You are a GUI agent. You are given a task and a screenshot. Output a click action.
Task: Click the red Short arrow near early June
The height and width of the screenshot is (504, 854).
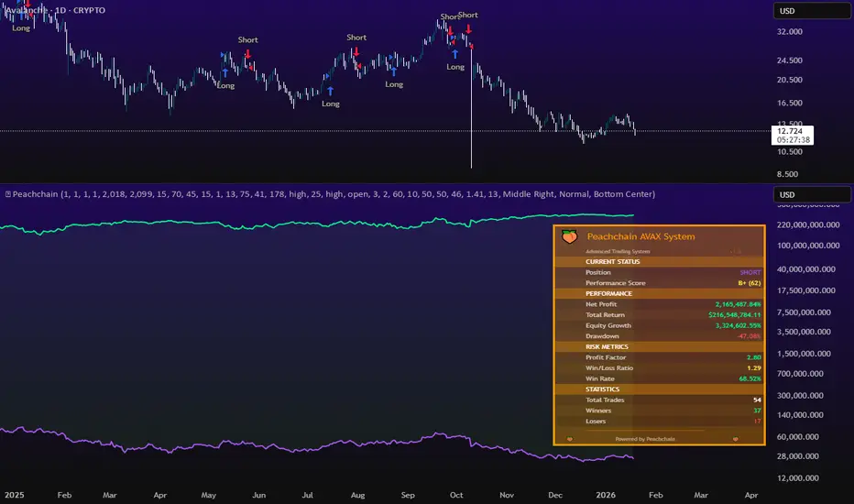point(247,53)
